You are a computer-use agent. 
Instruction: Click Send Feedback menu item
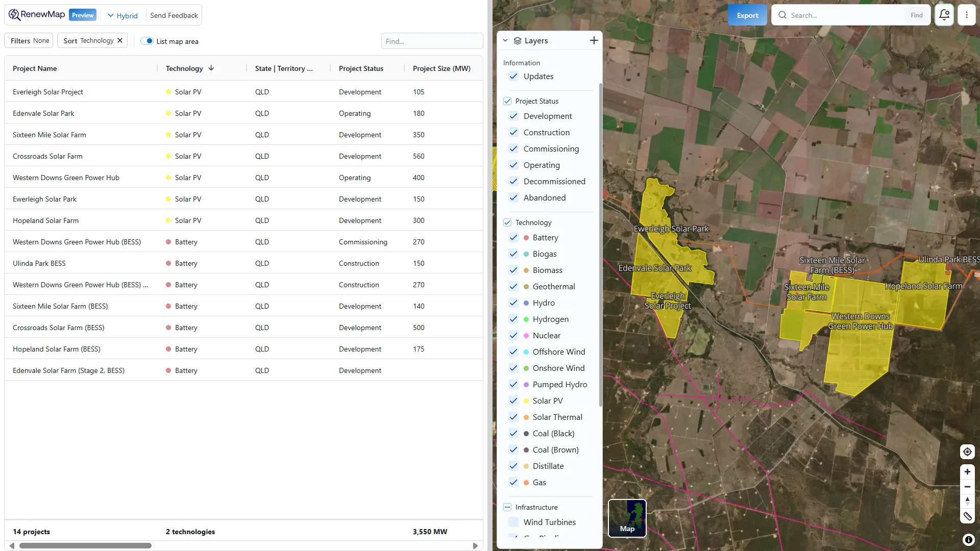[x=174, y=15]
